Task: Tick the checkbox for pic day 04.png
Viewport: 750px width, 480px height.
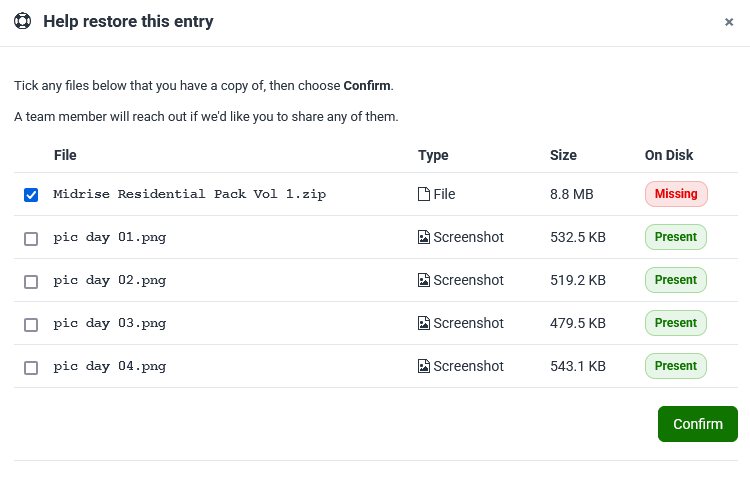Action: 31,368
